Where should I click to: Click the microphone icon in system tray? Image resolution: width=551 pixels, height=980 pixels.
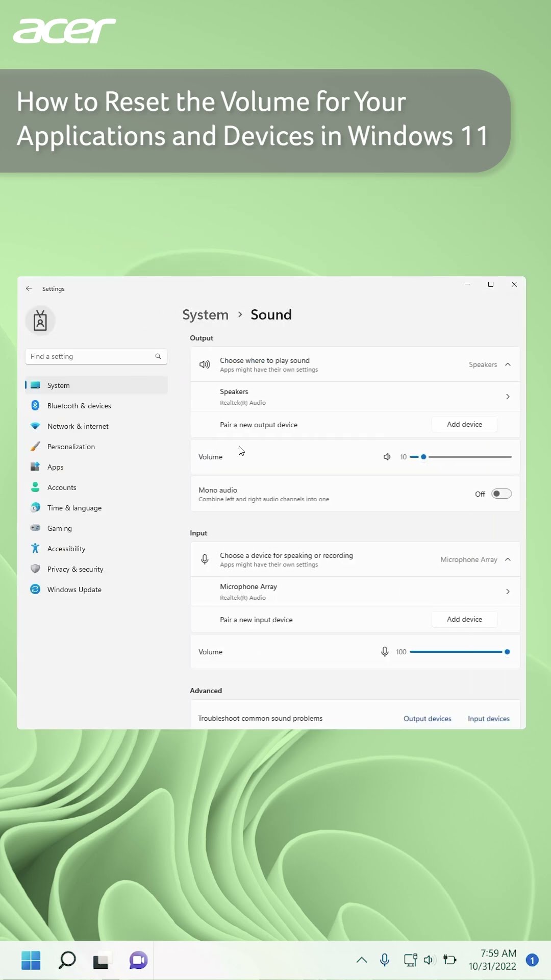click(x=385, y=960)
